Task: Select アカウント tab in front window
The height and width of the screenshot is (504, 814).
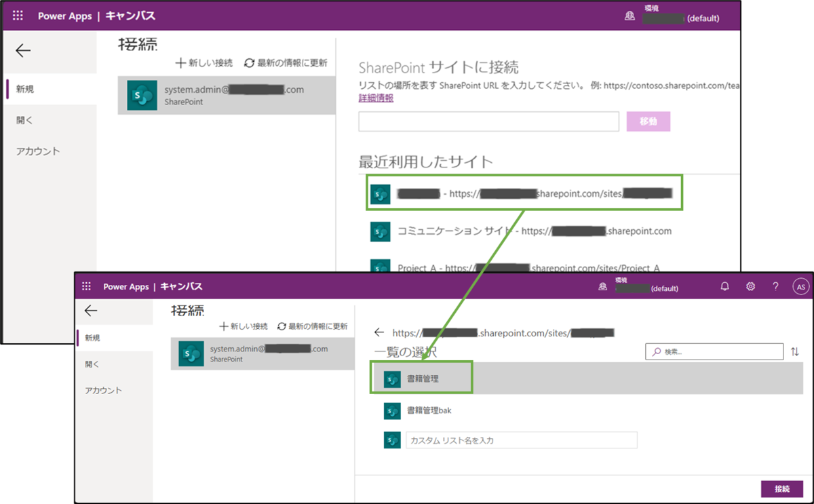Action: (103, 391)
